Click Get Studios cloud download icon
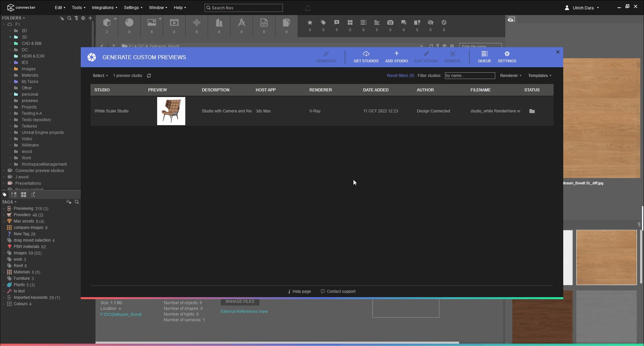 pos(366,54)
